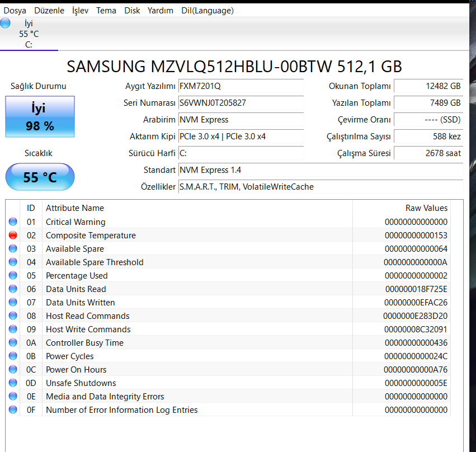Open the İşlev menu
The image size is (476, 452).
(x=80, y=11)
